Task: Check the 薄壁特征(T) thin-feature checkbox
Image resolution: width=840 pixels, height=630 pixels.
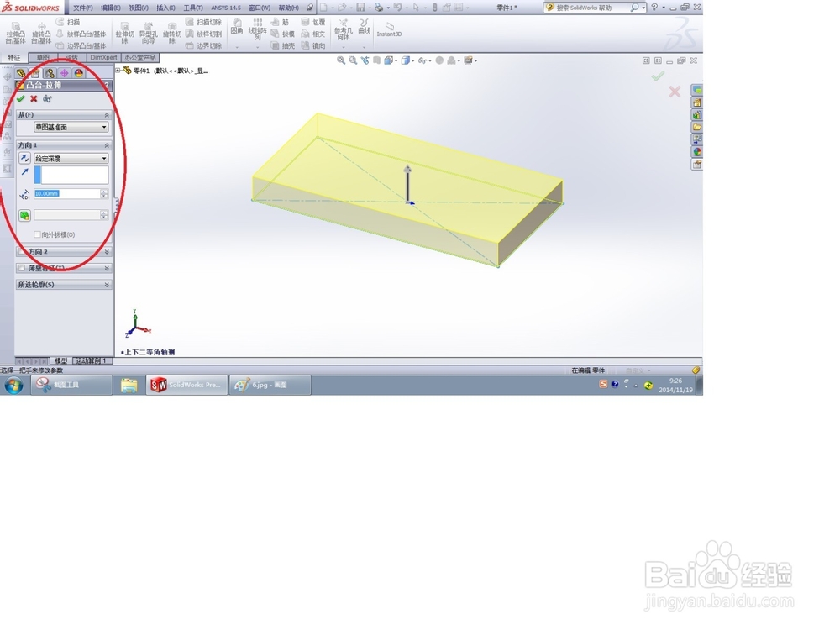Action: click(x=21, y=268)
